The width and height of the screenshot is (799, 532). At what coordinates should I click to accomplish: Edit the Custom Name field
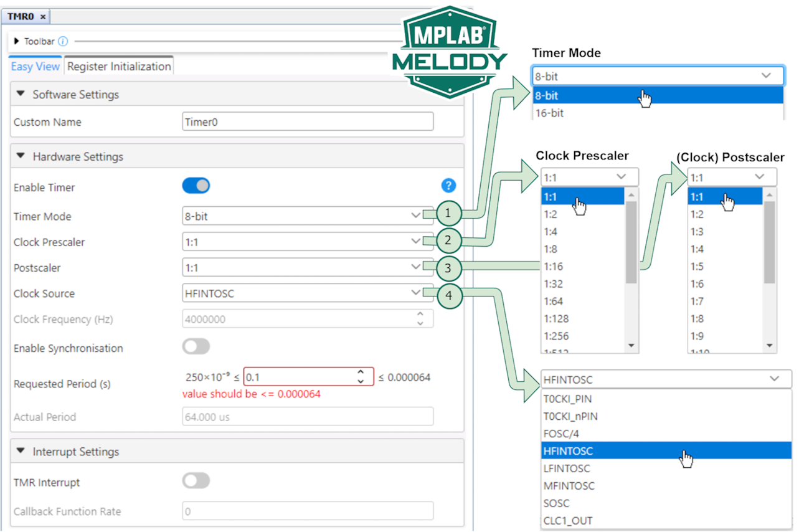308,122
